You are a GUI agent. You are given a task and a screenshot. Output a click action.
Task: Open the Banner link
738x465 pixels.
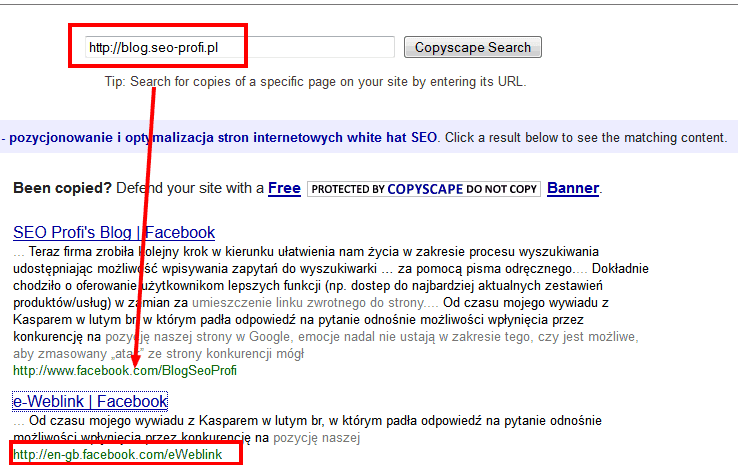tap(573, 188)
